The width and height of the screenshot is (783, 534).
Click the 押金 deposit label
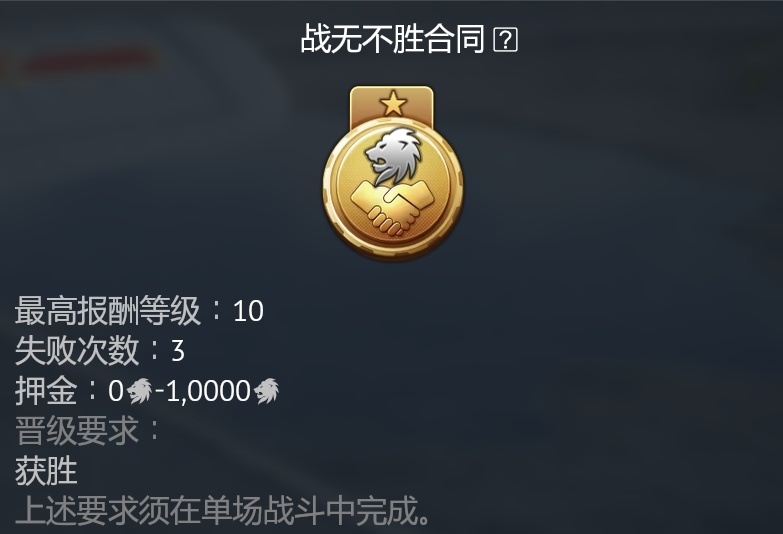coord(46,391)
